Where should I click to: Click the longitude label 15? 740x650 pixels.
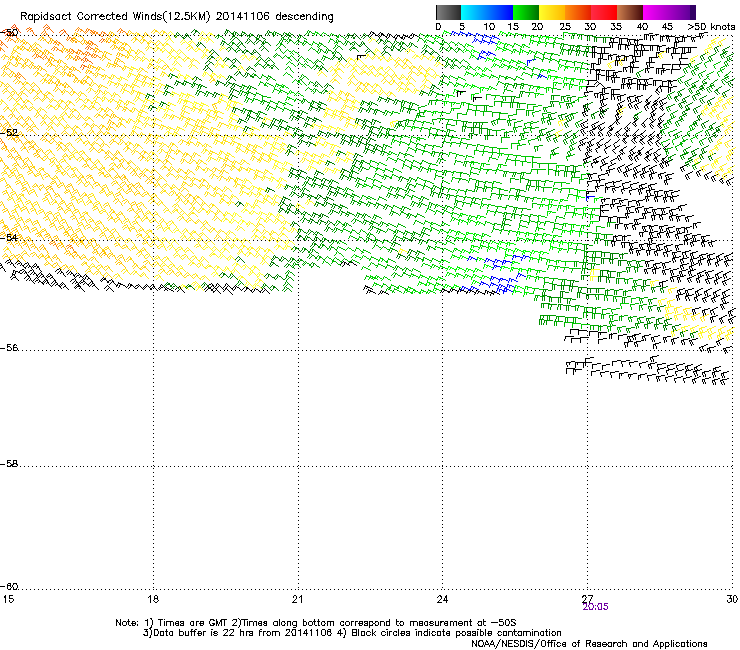click(8, 599)
